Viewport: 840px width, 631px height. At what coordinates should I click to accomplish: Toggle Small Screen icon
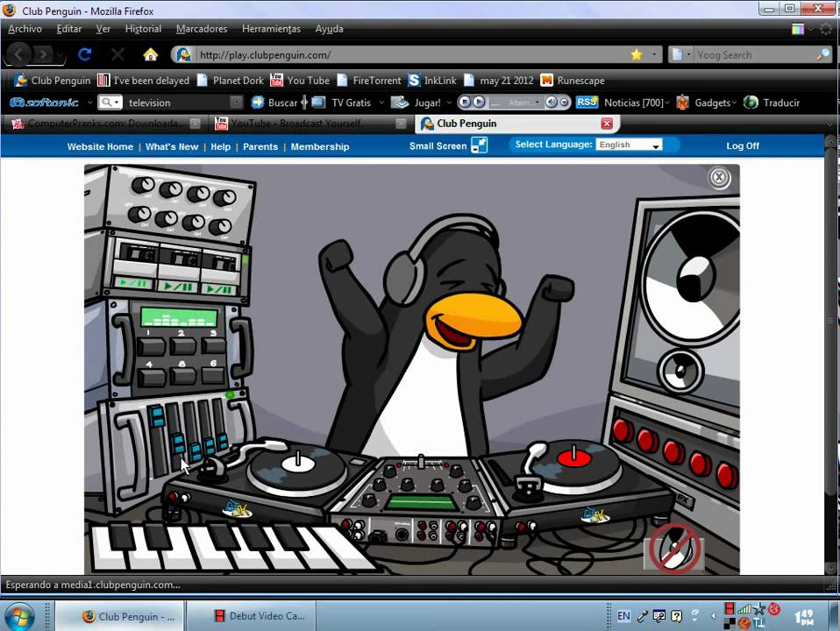479,145
